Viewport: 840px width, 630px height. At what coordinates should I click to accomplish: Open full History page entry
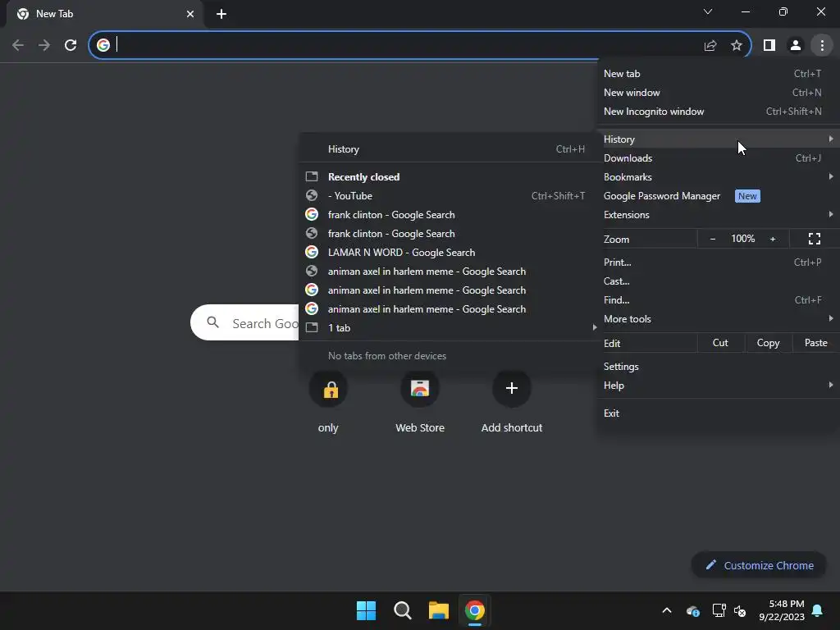point(449,149)
